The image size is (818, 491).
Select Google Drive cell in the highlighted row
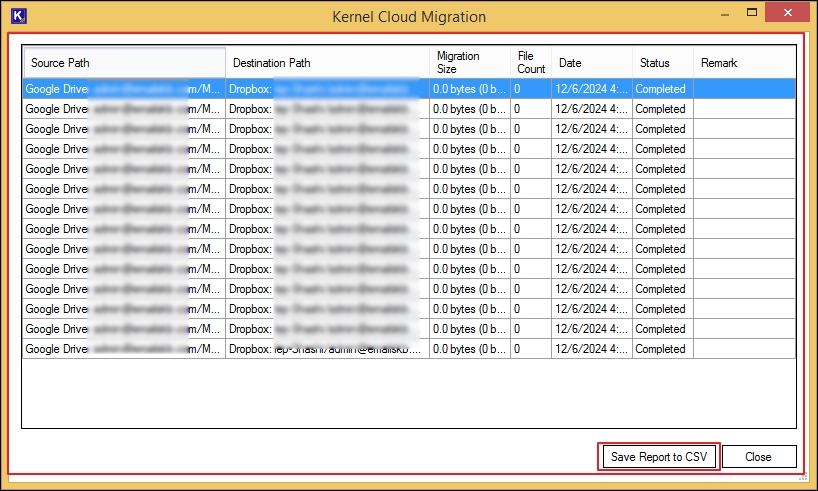124,89
